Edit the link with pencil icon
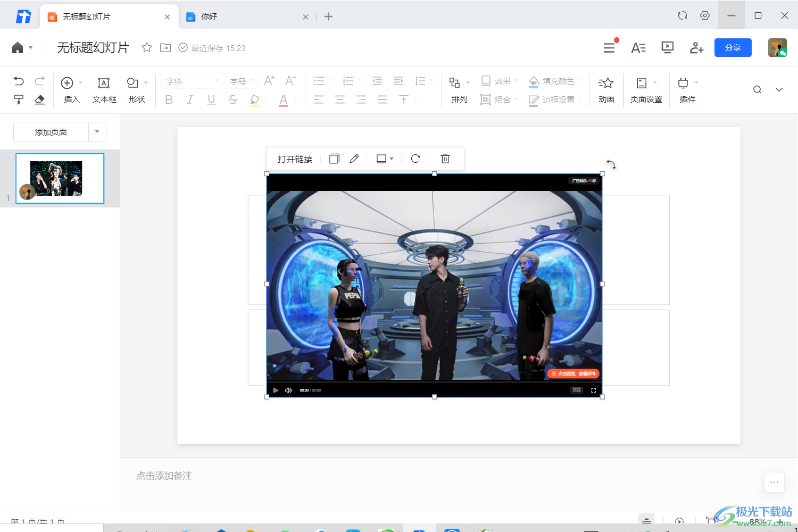798x532 pixels. (354, 159)
